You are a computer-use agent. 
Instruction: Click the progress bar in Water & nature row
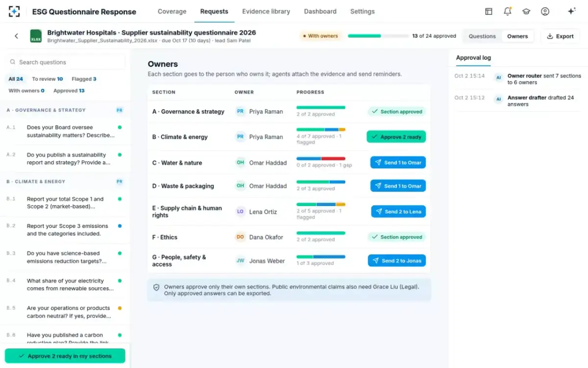click(321, 159)
